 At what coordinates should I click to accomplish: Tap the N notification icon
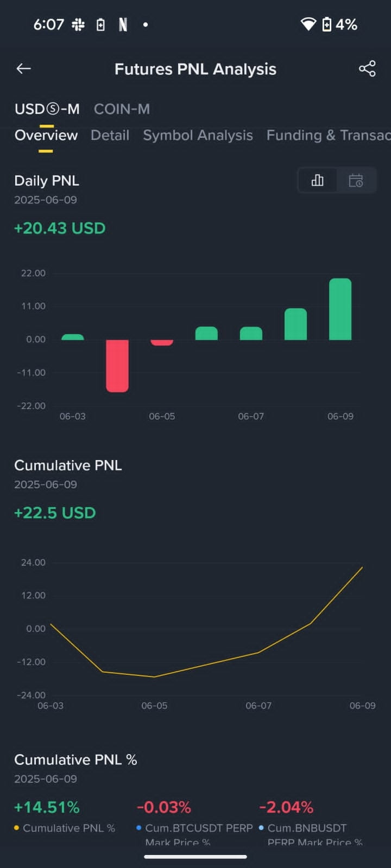click(123, 24)
